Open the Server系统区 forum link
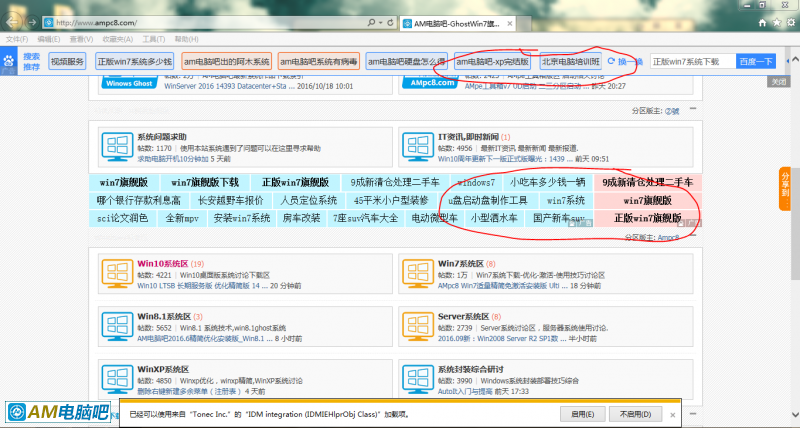Screen dimensions: 800x428 click(463, 317)
